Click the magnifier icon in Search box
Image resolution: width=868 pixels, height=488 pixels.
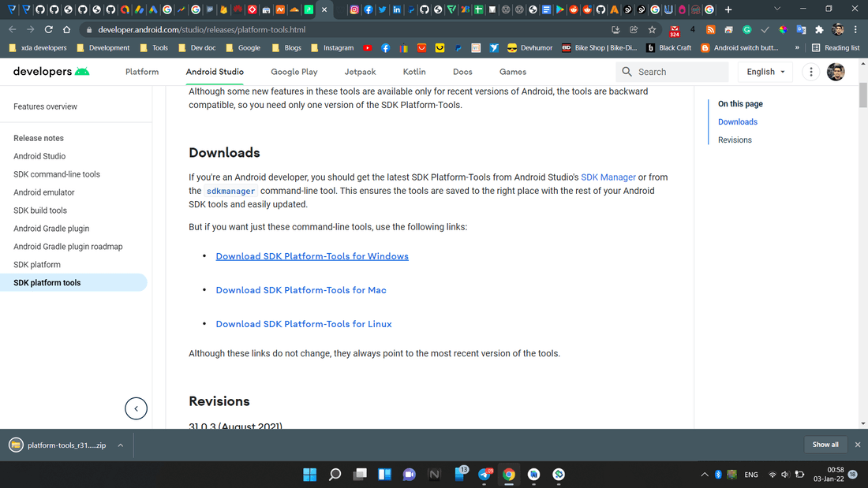(x=627, y=72)
